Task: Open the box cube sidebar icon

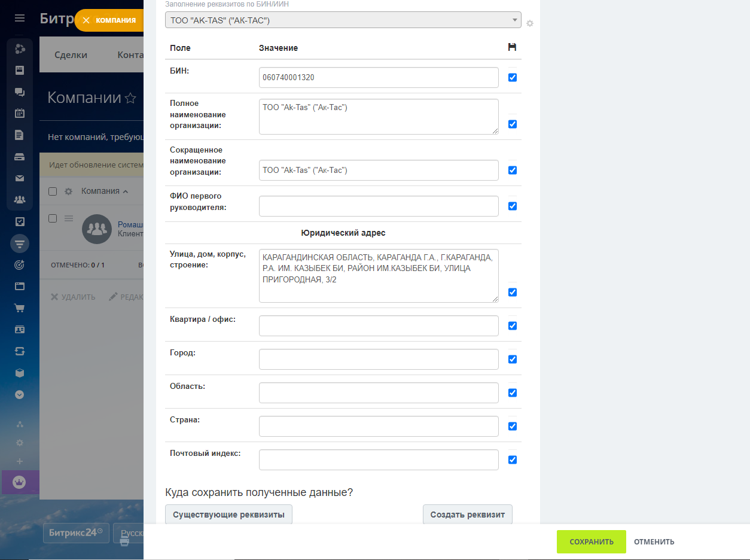Action: pos(20,373)
